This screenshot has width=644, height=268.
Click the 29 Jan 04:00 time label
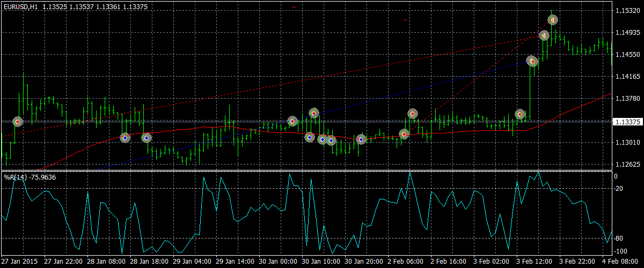pyautogui.click(x=192, y=262)
